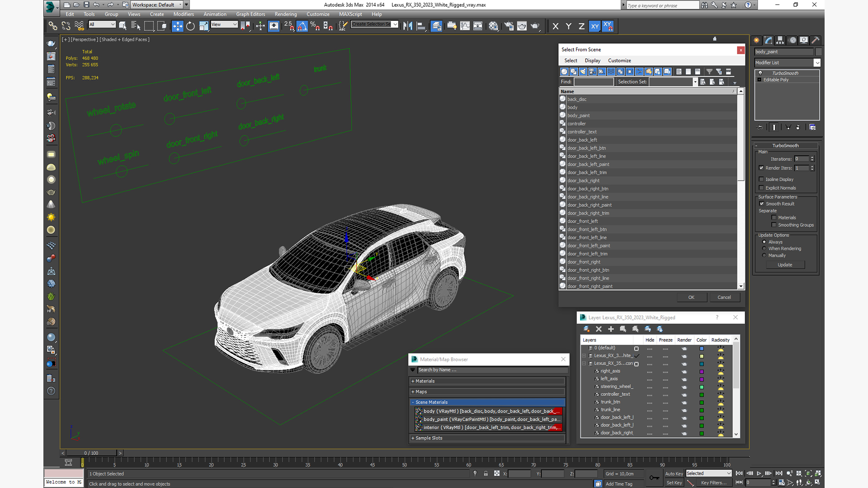Open the Manage Layers toolbar icon
The image size is (868, 488).
[x=436, y=26]
